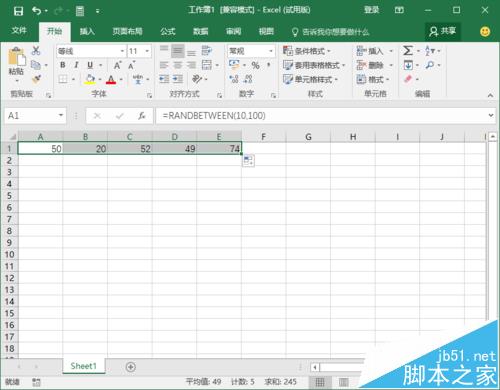Screen dimensions: 500x390
Task: Open the number format dropdown
Action: click(x=271, y=51)
